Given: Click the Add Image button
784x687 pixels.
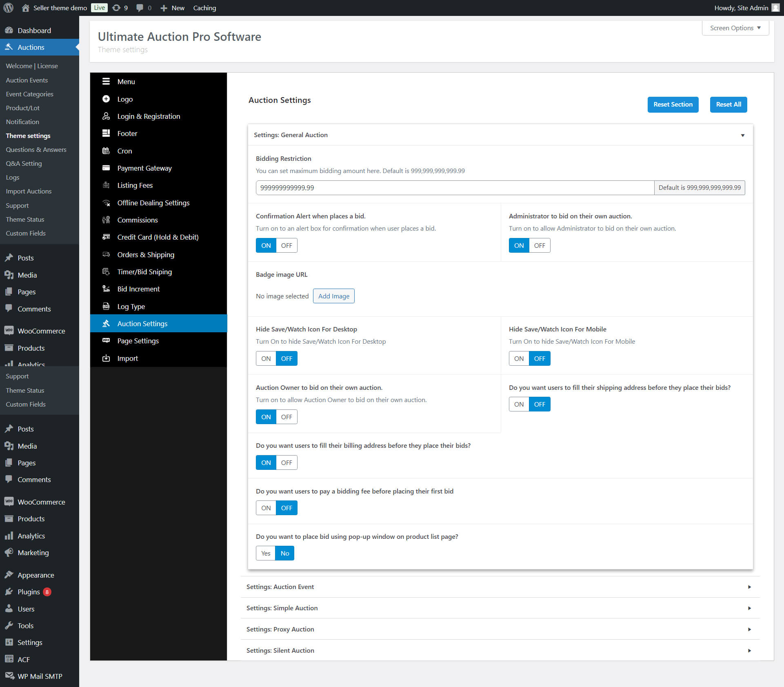Looking at the screenshot, I should click(x=334, y=296).
